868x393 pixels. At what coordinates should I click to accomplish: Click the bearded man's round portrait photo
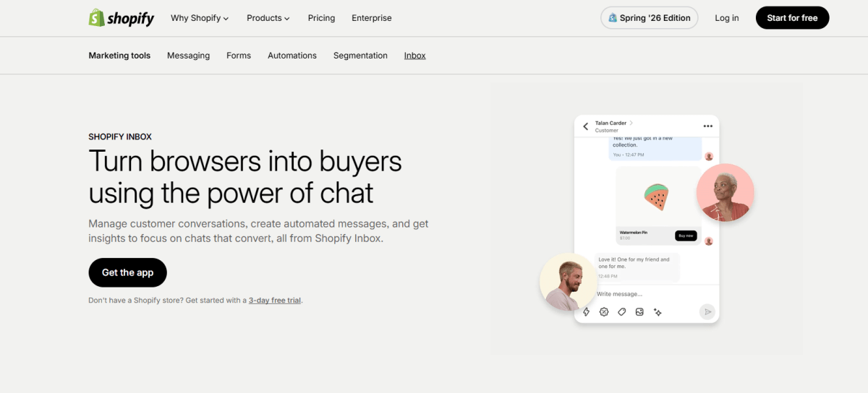coord(569,282)
